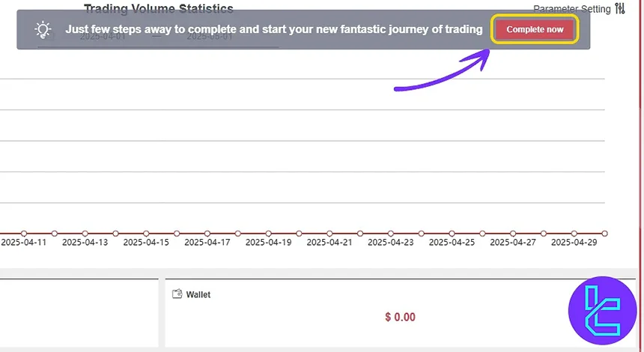Click the Wallet card icon

(177, 294)
